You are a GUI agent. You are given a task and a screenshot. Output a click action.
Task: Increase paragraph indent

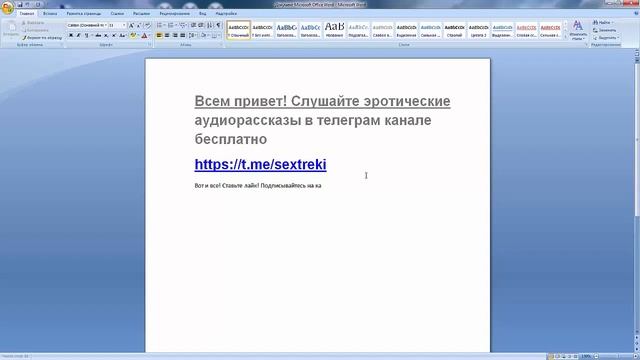coord(201,25)
